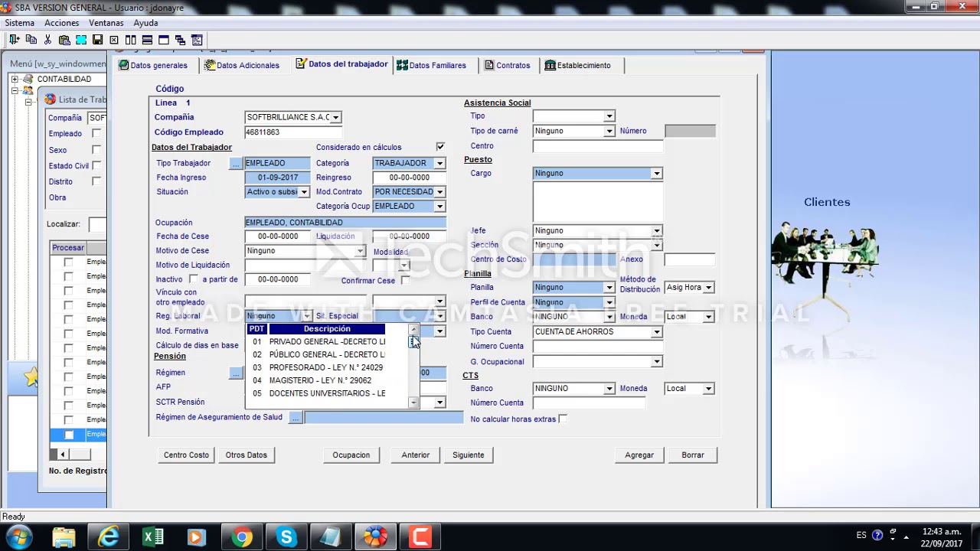This screenshot has height=551, width=980.
Task: Enable No calcular horas extras checkbox
Action: pyautogui.click(x=563, y=419)
